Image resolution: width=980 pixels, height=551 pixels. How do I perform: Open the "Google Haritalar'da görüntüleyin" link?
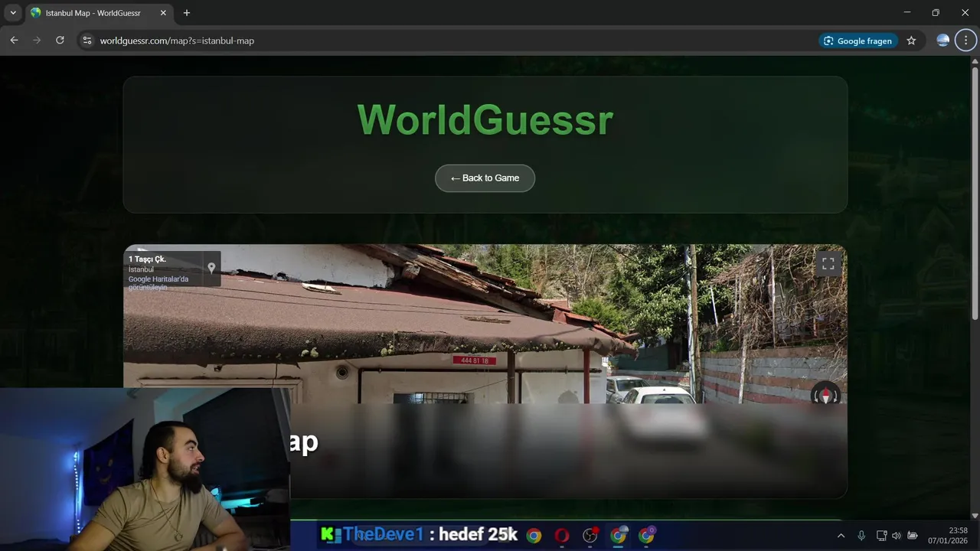(x=158, y=283)
